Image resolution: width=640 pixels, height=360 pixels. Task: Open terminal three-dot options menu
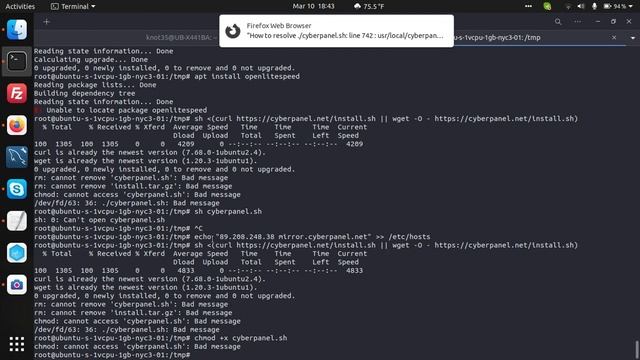coord(578,22)
